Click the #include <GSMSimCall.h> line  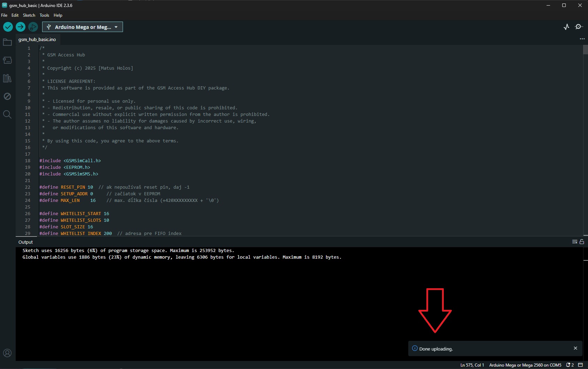[70, 161]
